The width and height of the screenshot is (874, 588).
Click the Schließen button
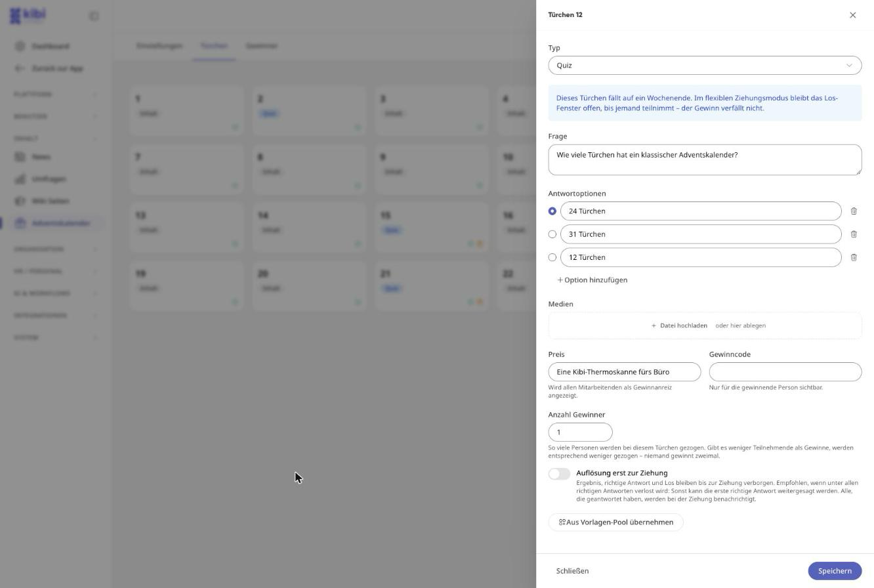pos(572,571)
